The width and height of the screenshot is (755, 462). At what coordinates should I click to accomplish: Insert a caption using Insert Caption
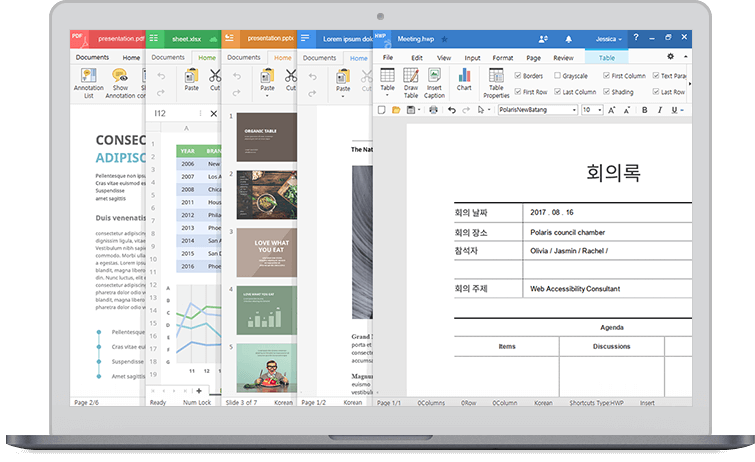click(x=434, y=80)
